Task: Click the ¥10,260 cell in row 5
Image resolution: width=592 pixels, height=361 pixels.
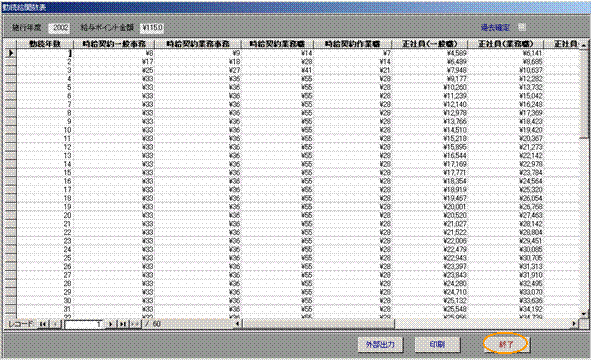Action: (430, 88)
